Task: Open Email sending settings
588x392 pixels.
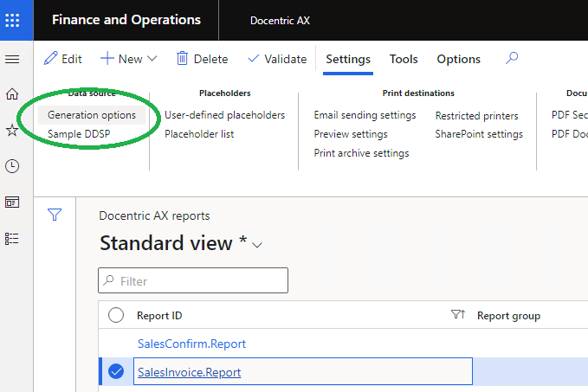Action: tap(365, 115)
